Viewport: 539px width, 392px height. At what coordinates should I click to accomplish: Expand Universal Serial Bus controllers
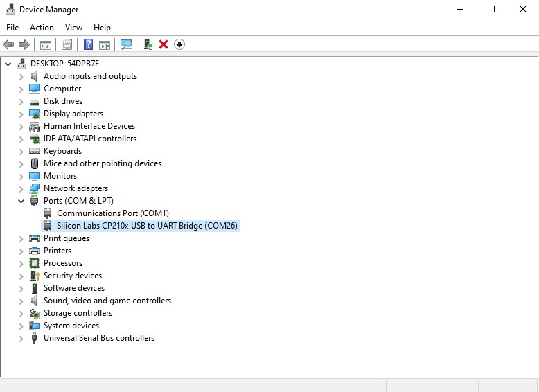(x=21, y=338)
